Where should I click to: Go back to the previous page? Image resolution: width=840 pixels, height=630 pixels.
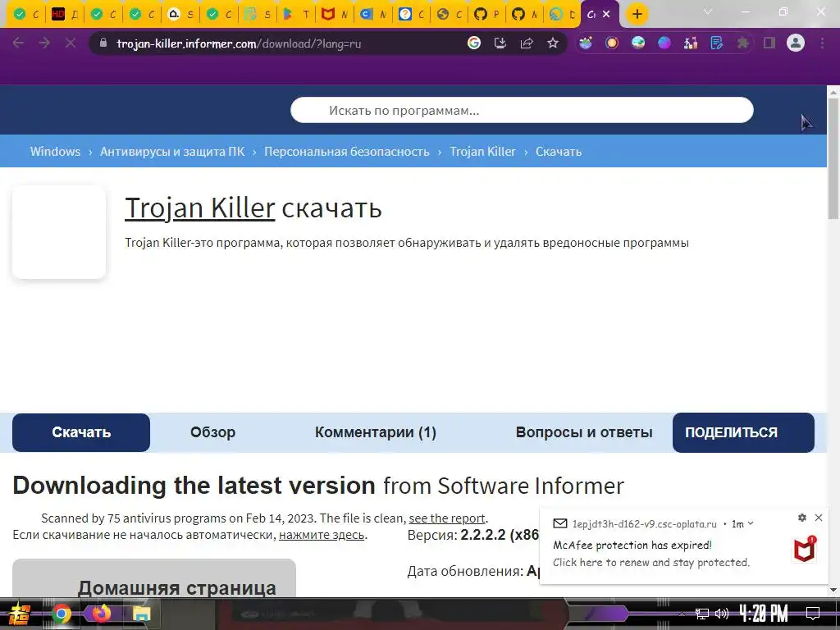click(18, 43)
